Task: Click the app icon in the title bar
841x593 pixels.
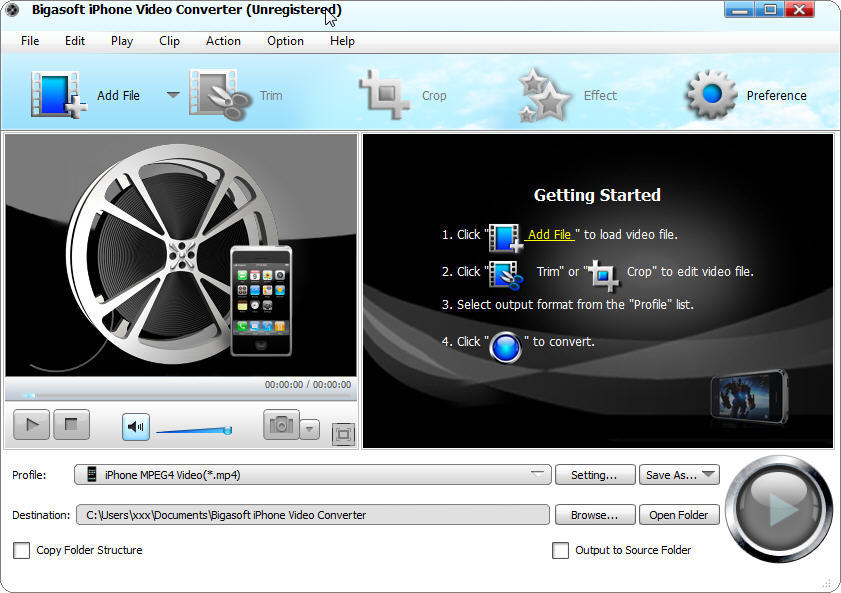Action: coord(12,10)
